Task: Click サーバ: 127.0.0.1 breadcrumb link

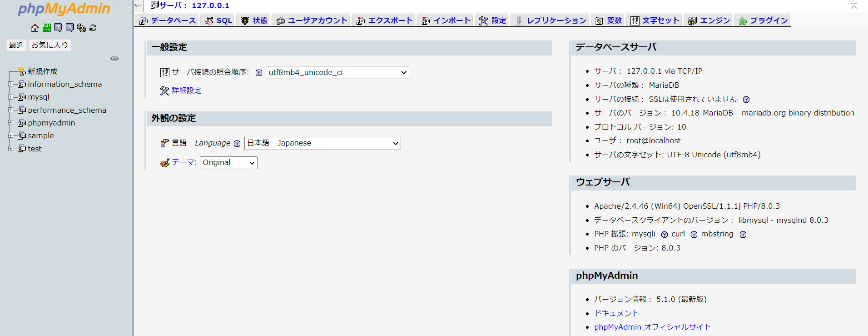Action: (194, 5)
